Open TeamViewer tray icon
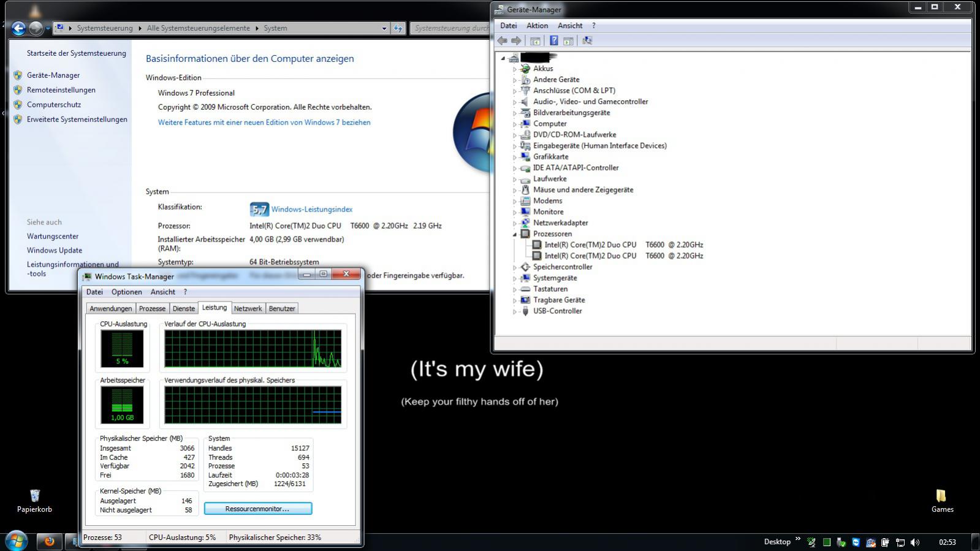Viewport: 980px width, 551px height. pos(856,542)
